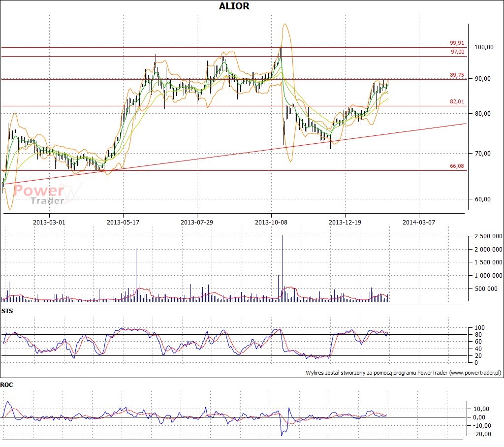
Task: Click the 2 000 000 volume axis value
Action: click(488, 249)
